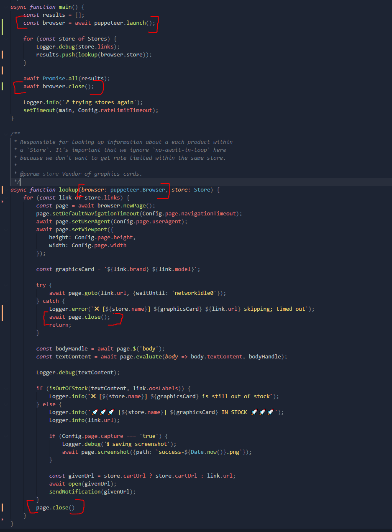
Task: Click 'sendNotification(givenUrl);' line
Action: [x=92, y=491]
